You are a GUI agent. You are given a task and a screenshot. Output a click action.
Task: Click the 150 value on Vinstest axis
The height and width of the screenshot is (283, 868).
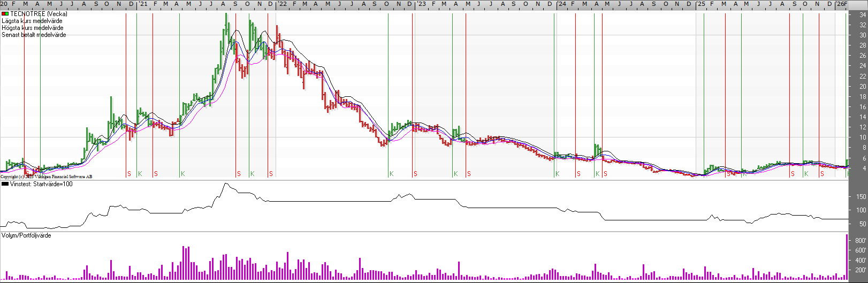coord(861,197)
